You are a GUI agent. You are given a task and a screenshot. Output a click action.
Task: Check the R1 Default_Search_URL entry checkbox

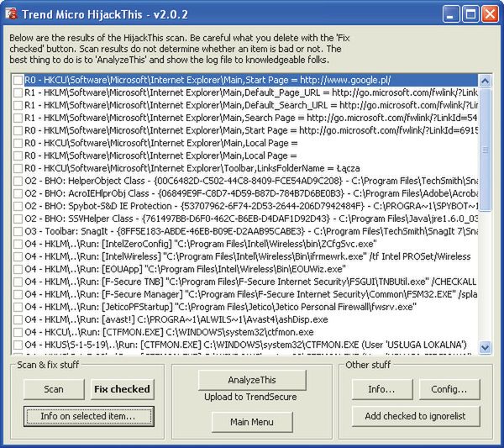18,105
